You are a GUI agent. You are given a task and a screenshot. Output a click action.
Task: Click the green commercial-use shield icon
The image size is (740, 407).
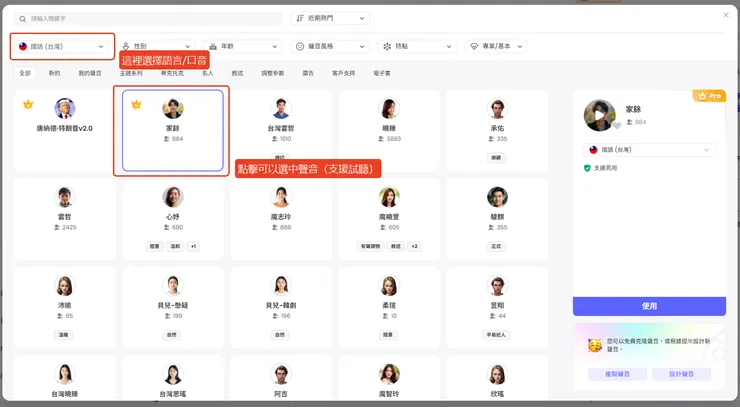tap(588, 168)
